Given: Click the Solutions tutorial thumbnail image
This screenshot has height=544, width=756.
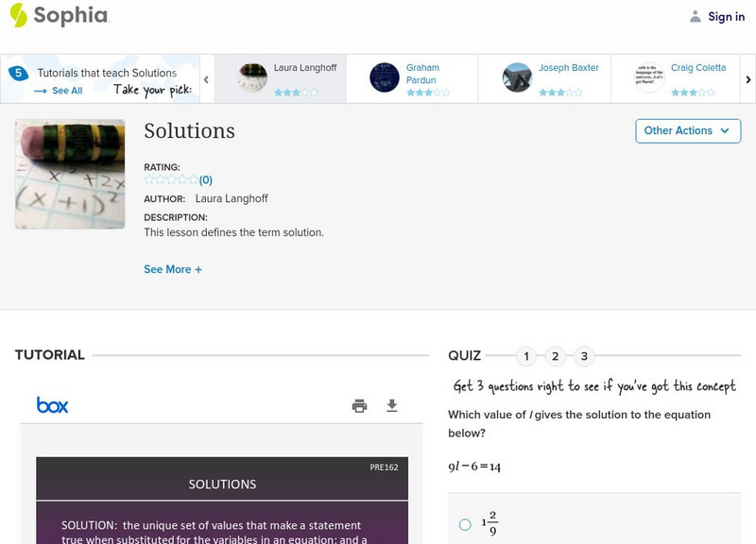Looking at the screenshot, I should coord(70,173).
